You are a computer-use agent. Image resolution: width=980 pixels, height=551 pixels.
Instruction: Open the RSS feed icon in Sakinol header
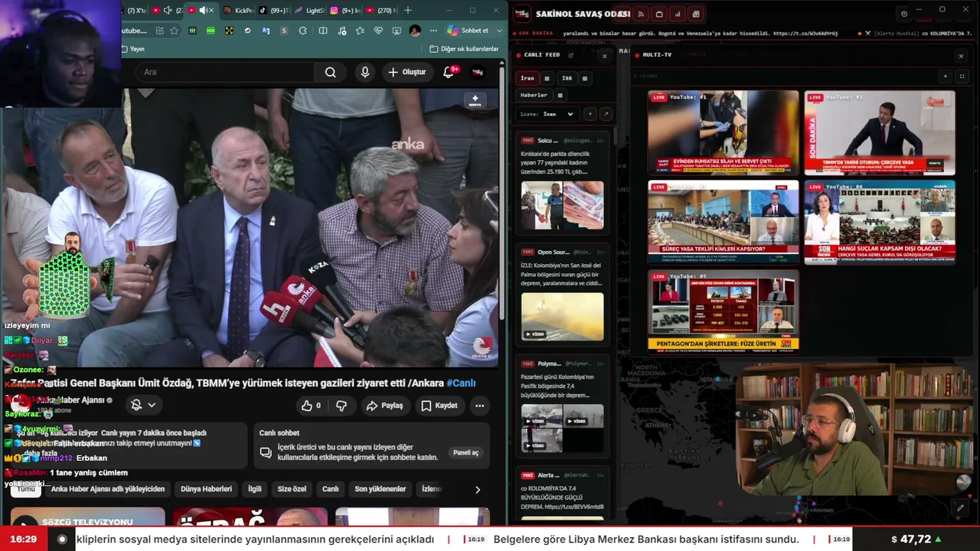641,14
